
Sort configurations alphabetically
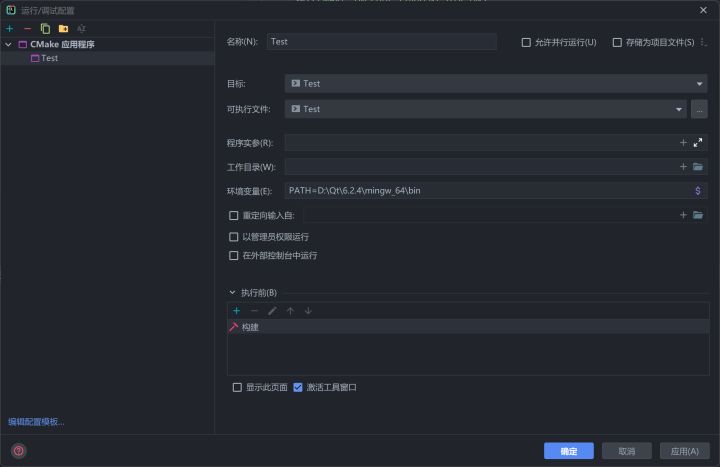[81, 28]
